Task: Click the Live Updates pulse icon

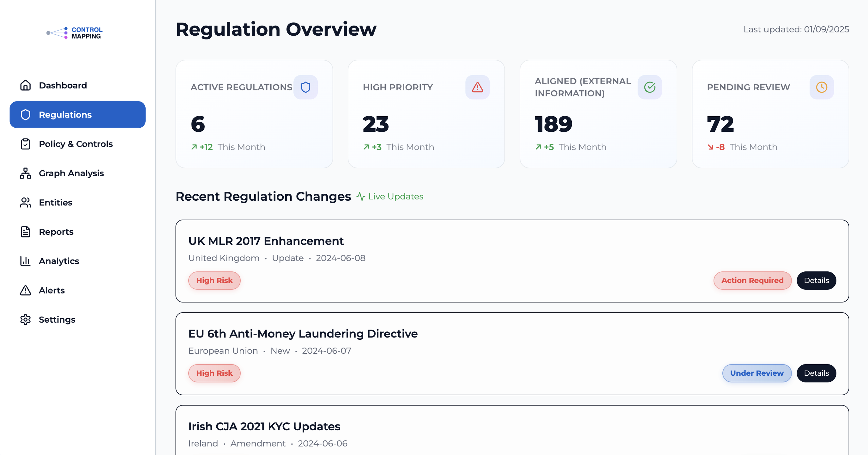Action: click(360, 197)
